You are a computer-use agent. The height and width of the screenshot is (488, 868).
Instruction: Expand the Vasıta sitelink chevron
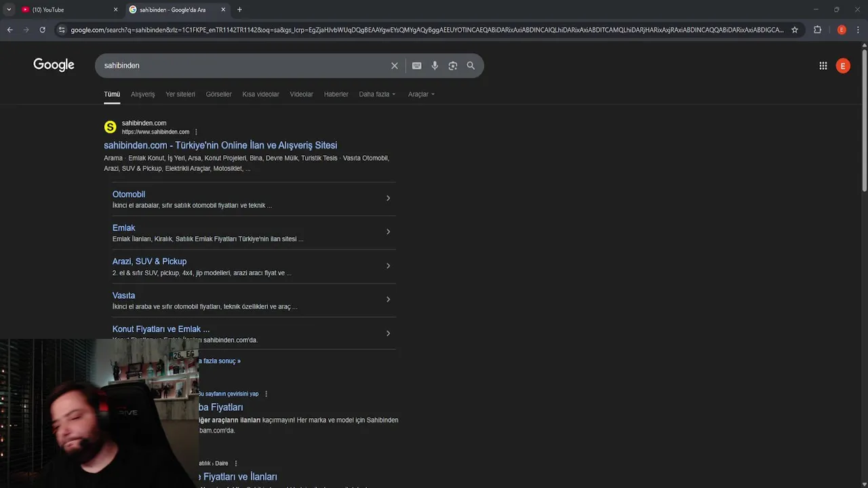(x=388, y=300)
